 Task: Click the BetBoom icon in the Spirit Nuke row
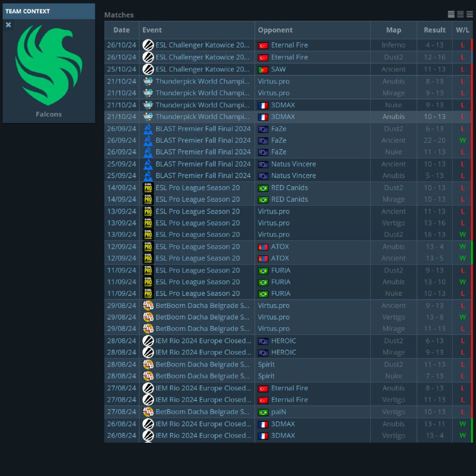(148, 376)
